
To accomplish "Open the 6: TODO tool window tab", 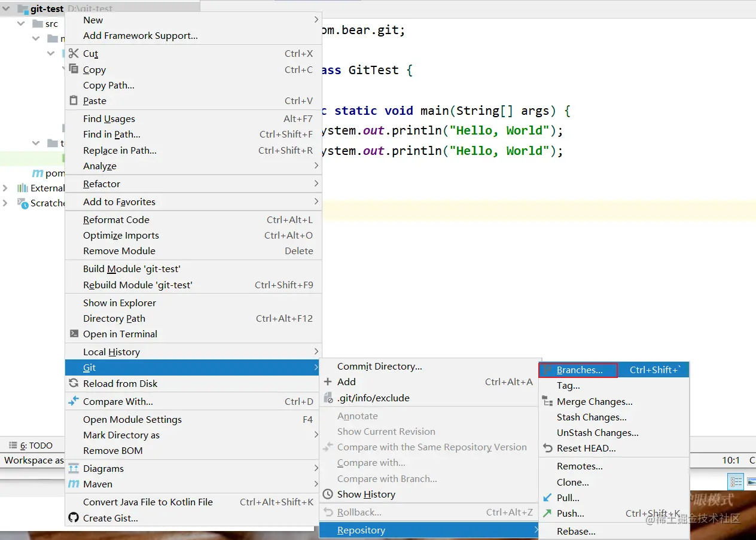I will 31,445.
